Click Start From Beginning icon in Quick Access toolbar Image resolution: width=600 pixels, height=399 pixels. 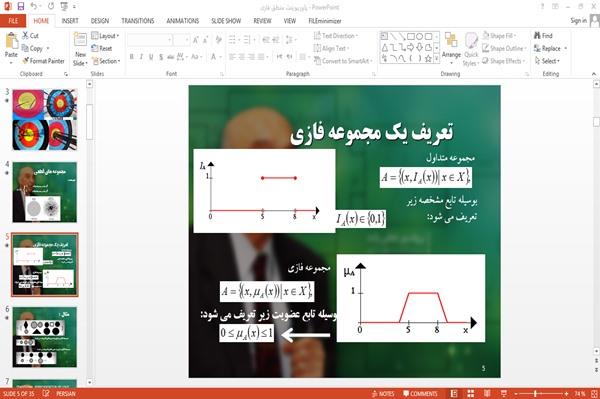[x=64, y=6]
